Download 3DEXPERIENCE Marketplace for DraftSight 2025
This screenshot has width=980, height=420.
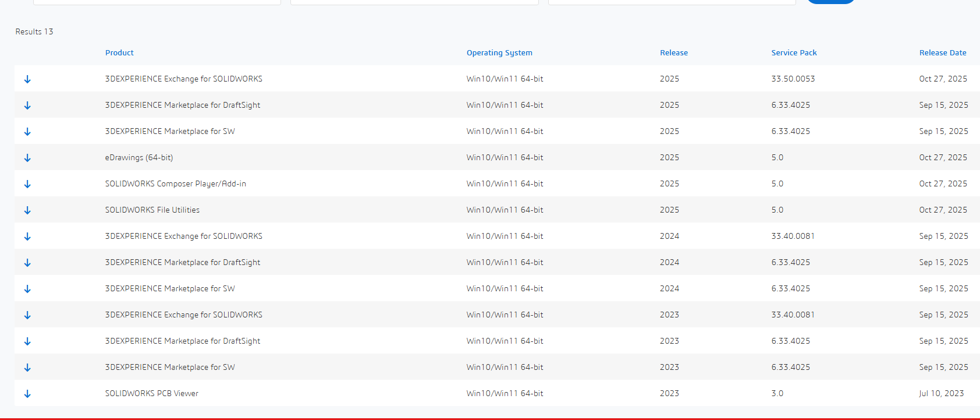[x=27, y=105]
